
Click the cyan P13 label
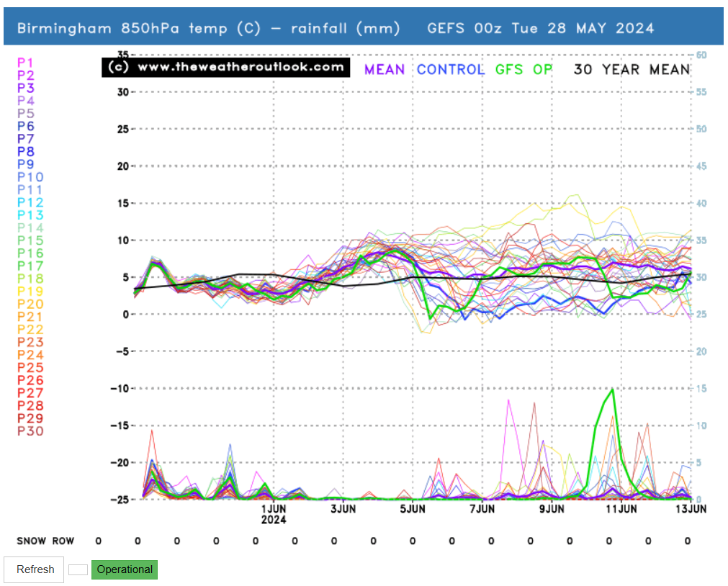pos(30,215)
